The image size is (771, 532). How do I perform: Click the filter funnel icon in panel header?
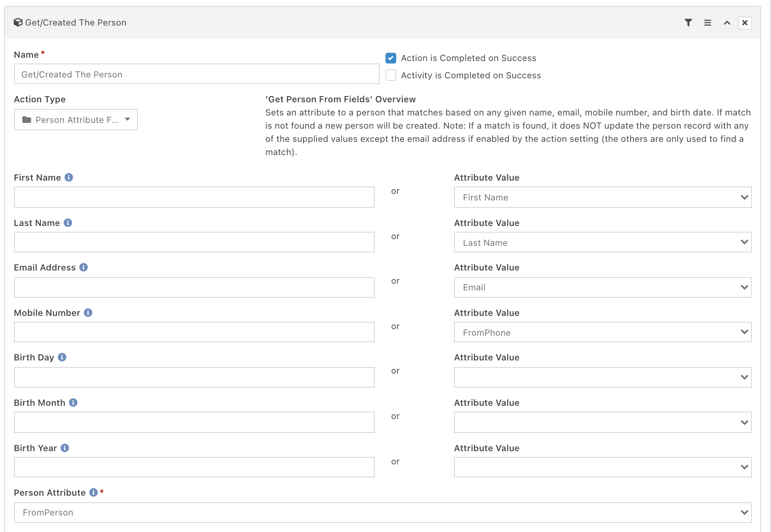point(688,23)
